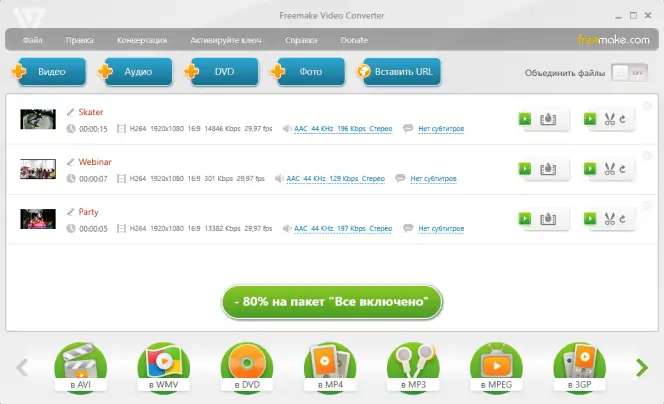Open the scissors editor for Webinar
This screenshot has height=404, width=664.
point(610,169)
